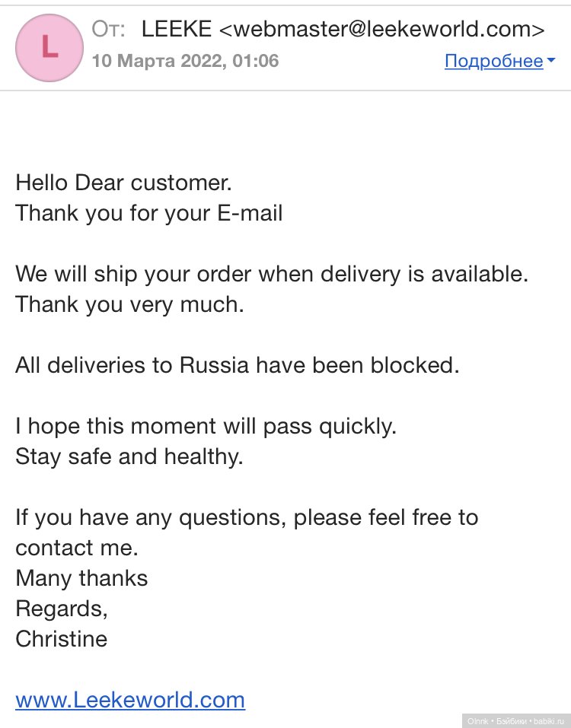The image size is (571, 728).
Task: Click the date "10 Марта 2022, 01:06"
Action: [x=185, y=60]
